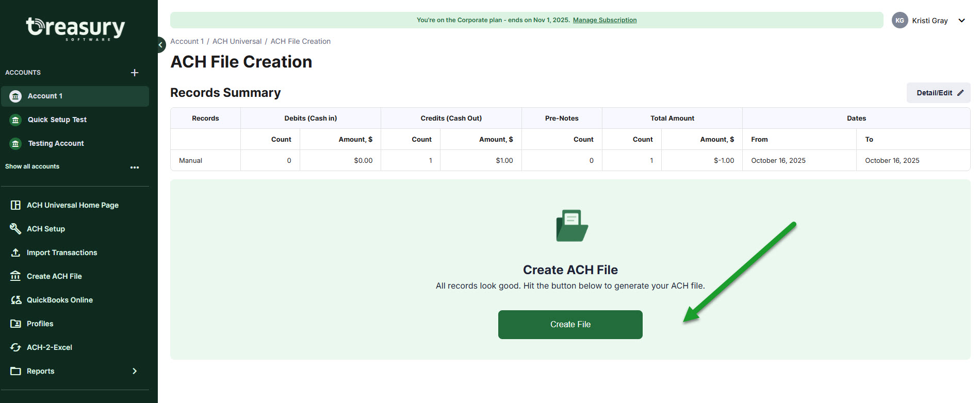This screenshot has width=980, height=403.
Task: Open ACH Universal Home Page
Action: 73,205
